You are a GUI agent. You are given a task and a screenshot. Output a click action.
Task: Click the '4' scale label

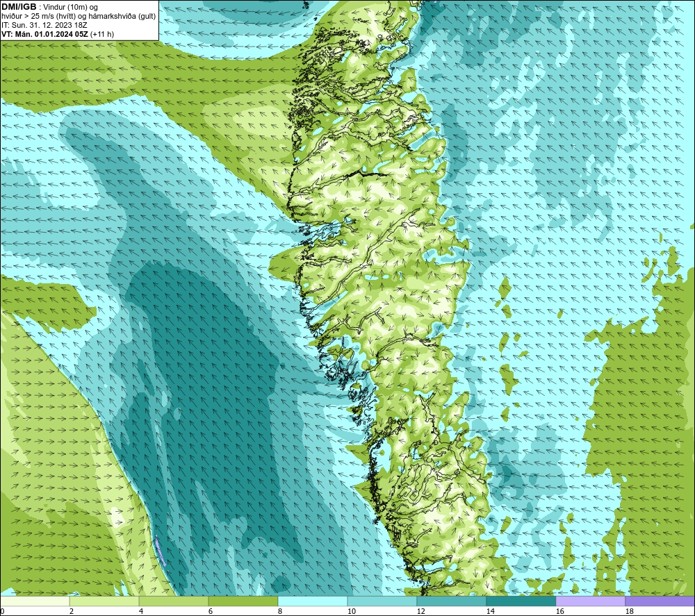[141, 612]
